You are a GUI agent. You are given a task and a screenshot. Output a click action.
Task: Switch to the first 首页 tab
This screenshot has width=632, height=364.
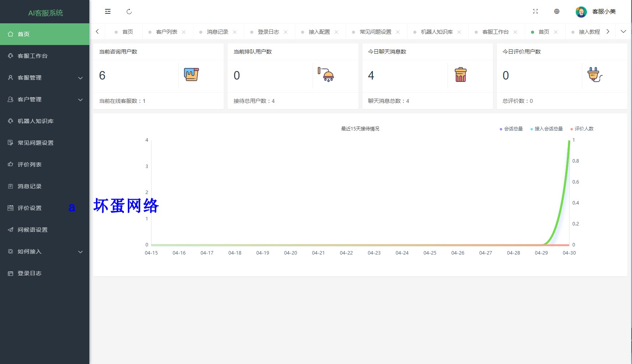(124, 32)
